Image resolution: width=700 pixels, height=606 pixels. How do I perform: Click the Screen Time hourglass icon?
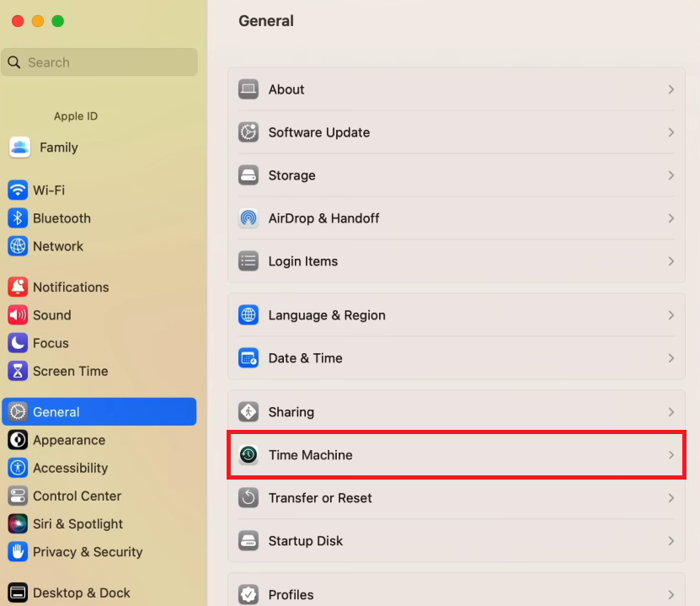click(19, 371)
